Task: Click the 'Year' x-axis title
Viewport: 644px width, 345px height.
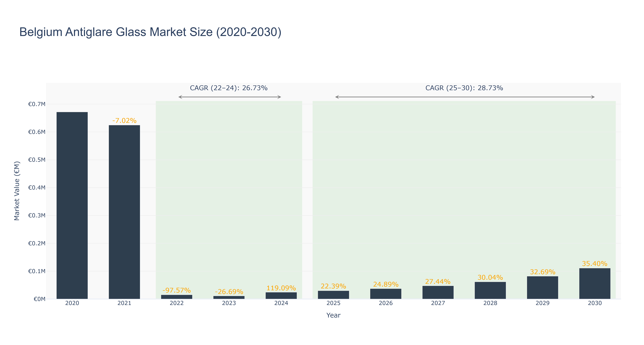Action: (333, 315)
